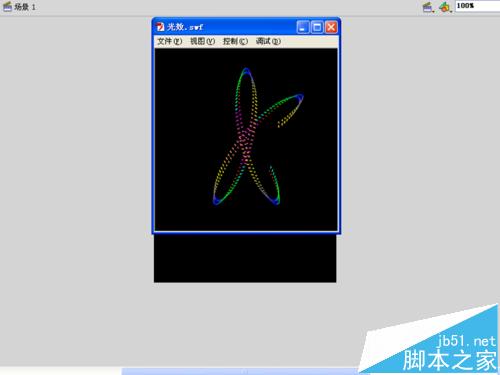500x375 pixels.
Task: Open the 控制 menu in the swf window
Action: [x=235, y=41]
